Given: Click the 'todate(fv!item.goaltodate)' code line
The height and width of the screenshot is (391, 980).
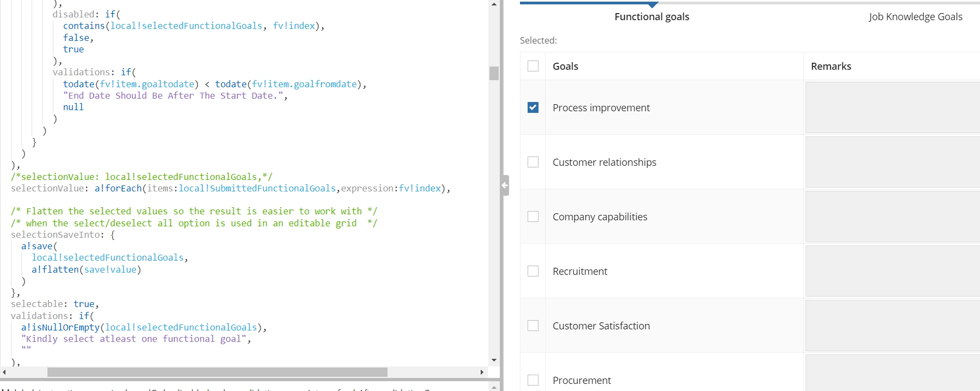Looking at the screenshot, I should (x=215, y=84).
